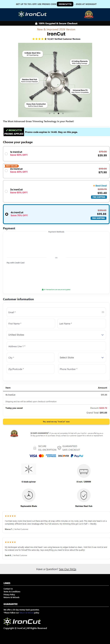Click the star rating on Marcus T. review

[10, 516]
